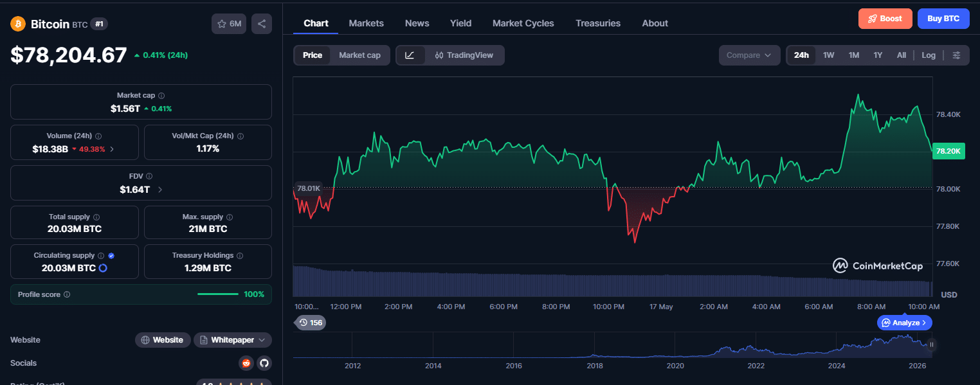Select the All time range
This screenshot has height=385, width=980.
(x=902, y=55)
